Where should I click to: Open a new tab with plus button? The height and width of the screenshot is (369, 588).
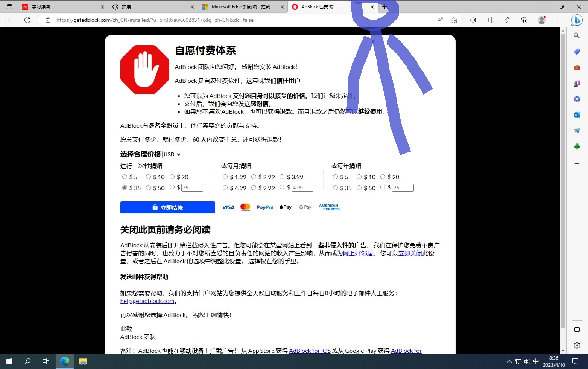tap(384, 7)
